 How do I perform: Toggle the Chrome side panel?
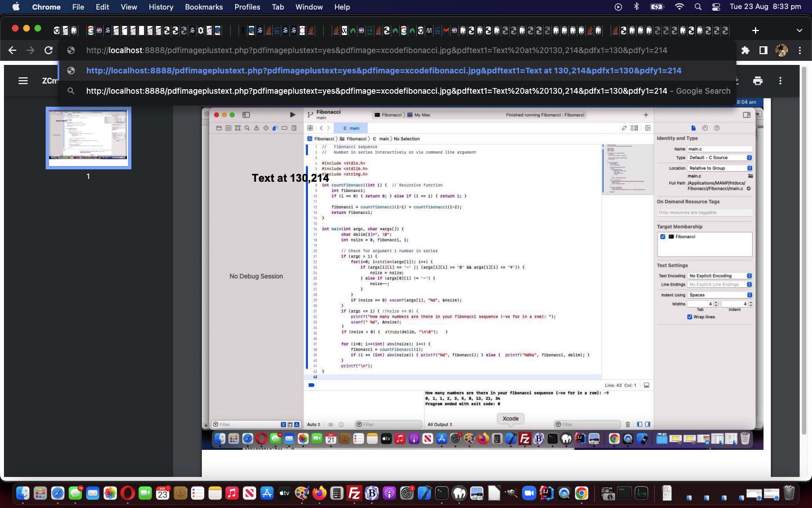763,50
